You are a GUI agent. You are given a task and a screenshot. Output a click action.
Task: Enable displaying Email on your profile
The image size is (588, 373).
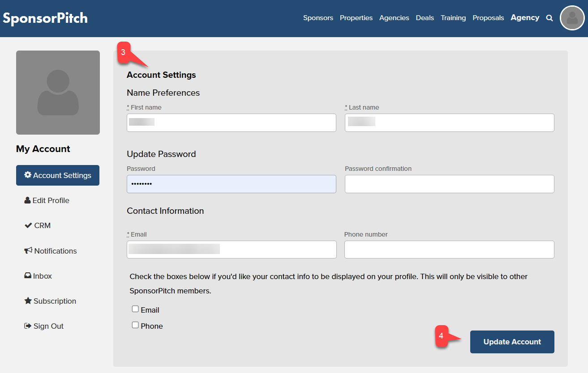coord(135,309)
